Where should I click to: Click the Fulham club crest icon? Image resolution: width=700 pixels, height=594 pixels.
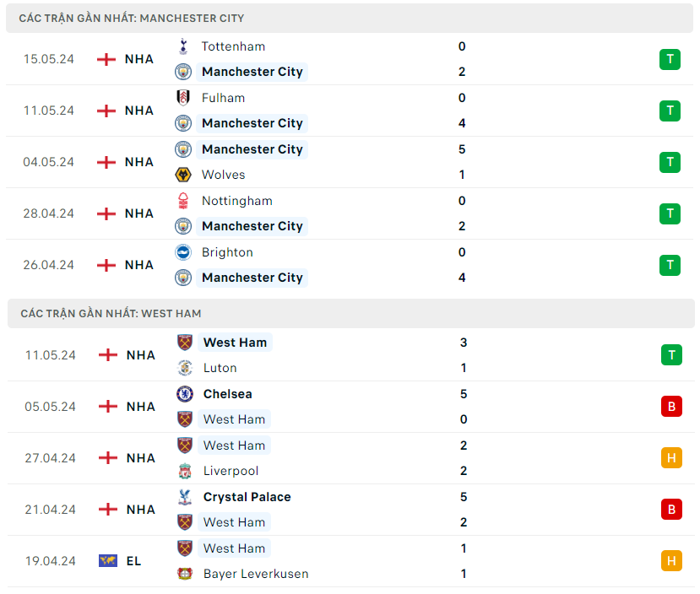coord(183,98)
